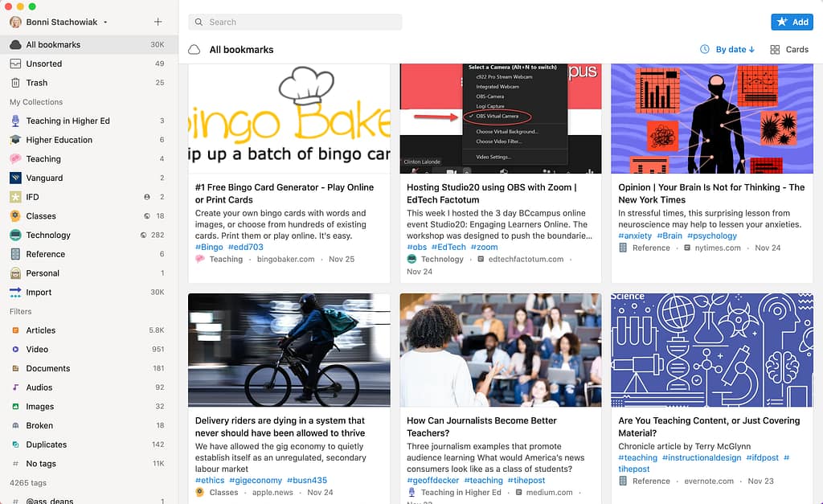Select the Unsorted inbox icon
The height and width of the screenshot is (504, 823).
point(15,64)
